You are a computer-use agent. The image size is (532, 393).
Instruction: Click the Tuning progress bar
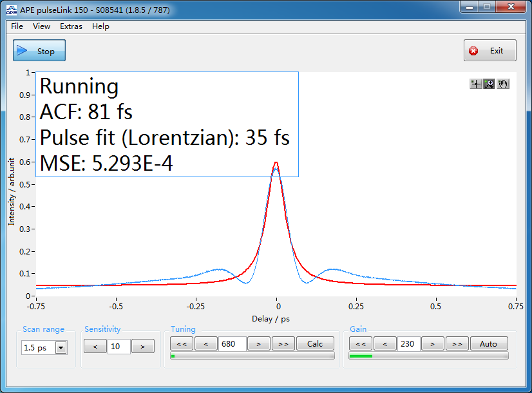click(x=252, y=356)
